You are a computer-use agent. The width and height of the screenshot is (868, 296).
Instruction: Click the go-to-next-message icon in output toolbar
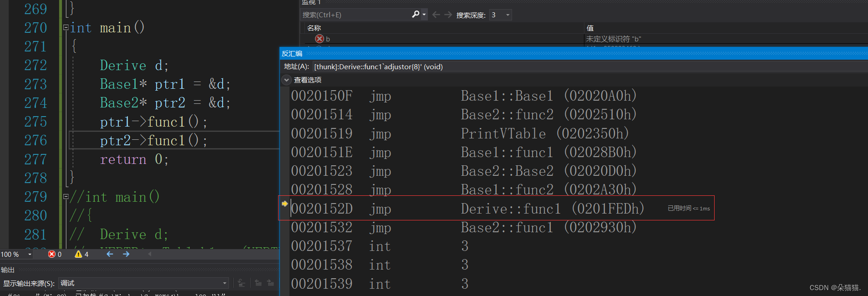(x=270, y=283)
